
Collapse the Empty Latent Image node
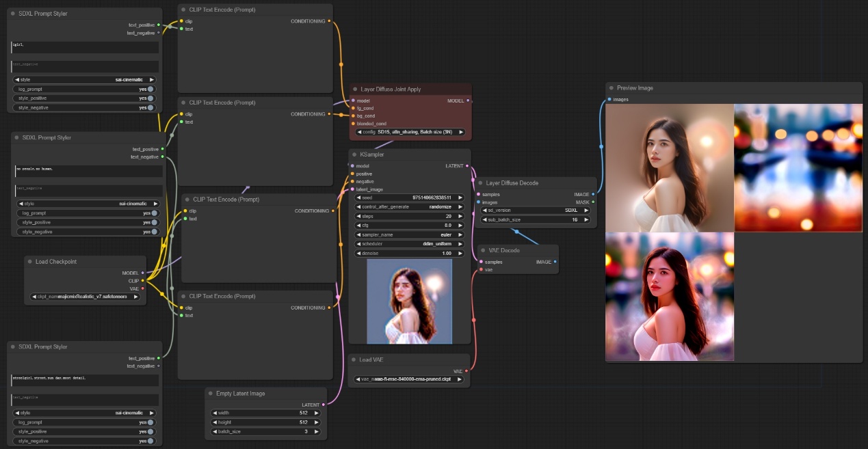(x=211, y=394)
